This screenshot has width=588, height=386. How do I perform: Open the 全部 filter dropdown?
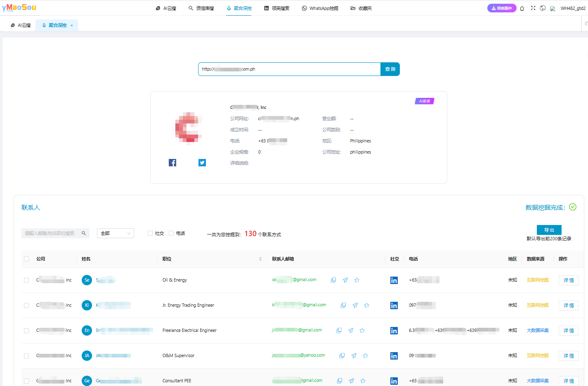(x=116, y=233)
